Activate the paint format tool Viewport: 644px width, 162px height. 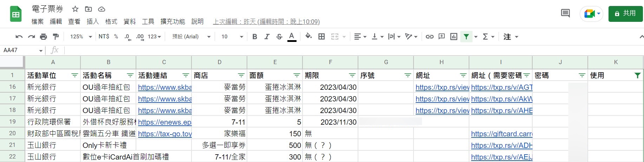pyautogui.click(x=56, y=37)
